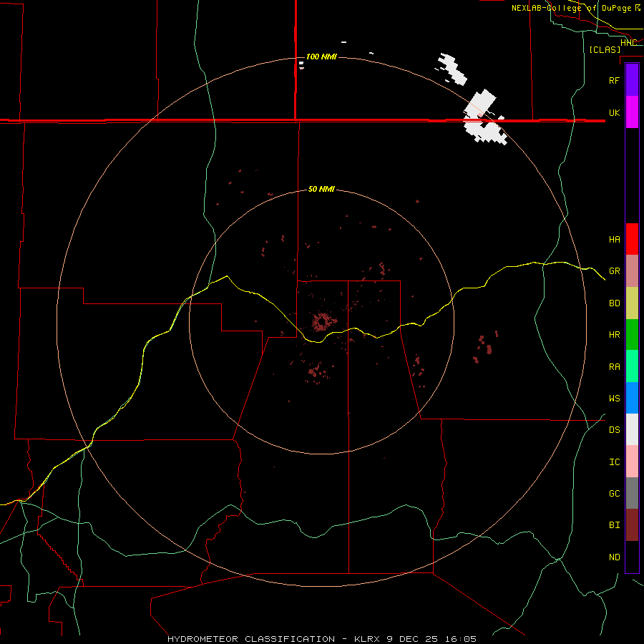Click the light pink IC legend swatch
The image size is (644, 644).
[x=632, y=462]
